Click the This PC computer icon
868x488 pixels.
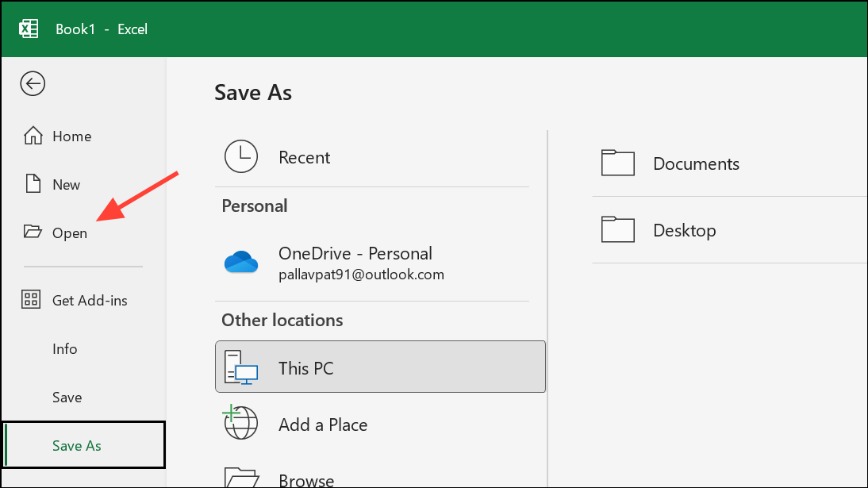tap(241, 367)
